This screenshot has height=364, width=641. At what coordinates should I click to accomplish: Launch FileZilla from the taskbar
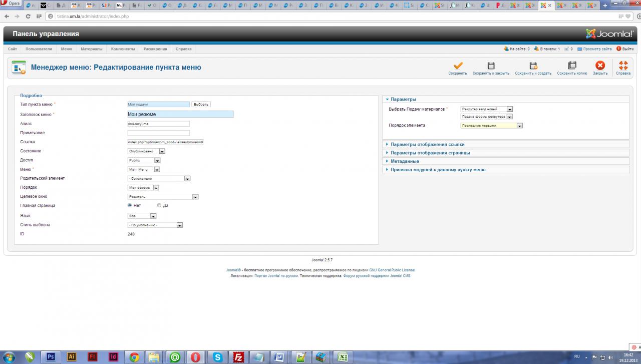tap(239, 357)
